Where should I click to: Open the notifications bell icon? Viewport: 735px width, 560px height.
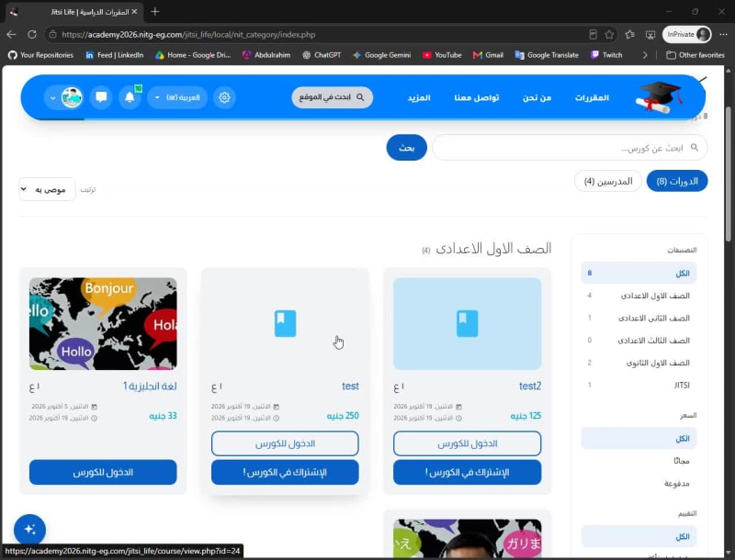pos(130,97)
